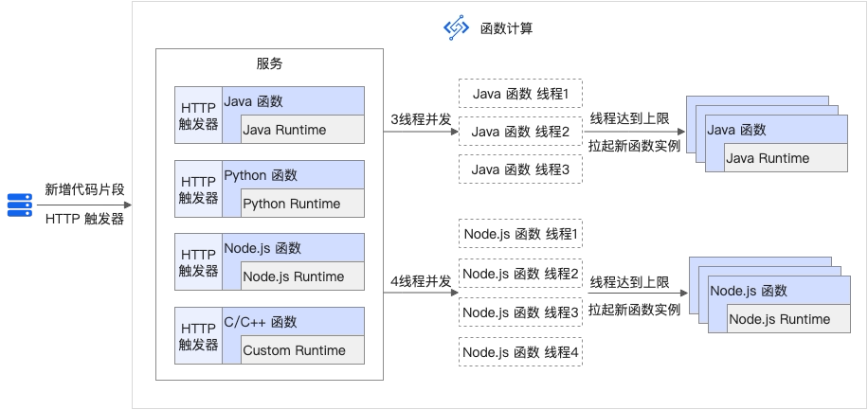The width and height of the screenshot is (868, 410).
Task: Click the Python Runtime box
Action: pos(303,203)
